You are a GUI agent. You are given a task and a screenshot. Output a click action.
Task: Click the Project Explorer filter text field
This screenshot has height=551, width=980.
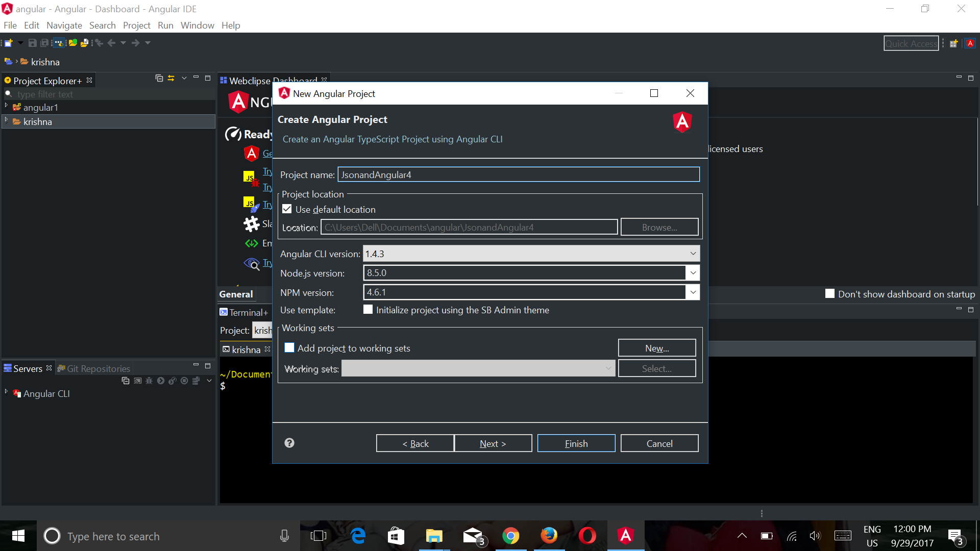[109, 94]
